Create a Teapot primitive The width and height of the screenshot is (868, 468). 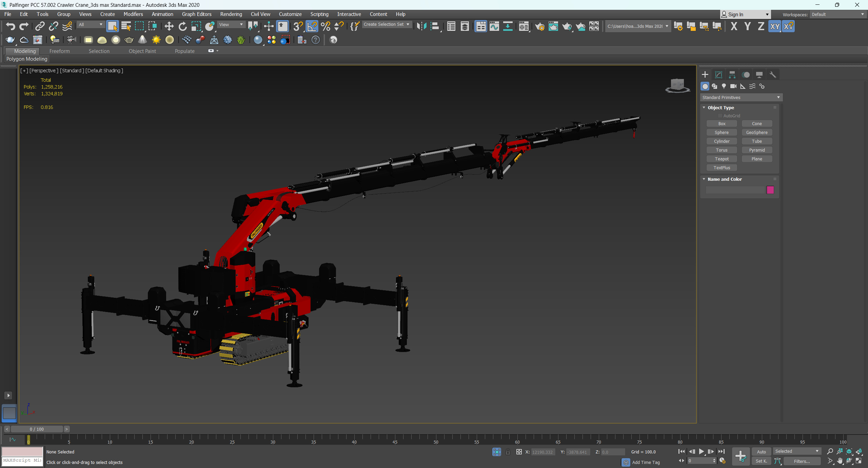[722, 159]
